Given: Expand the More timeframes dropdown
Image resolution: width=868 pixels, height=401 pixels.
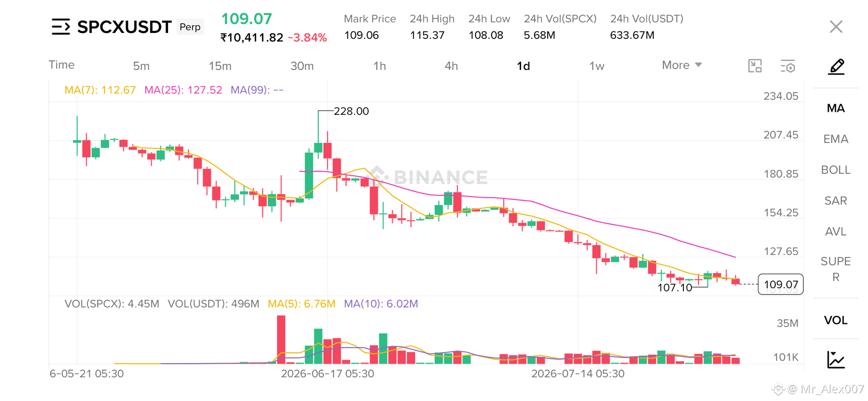Looking at the screenshot, I should click(x=682, y=65).
